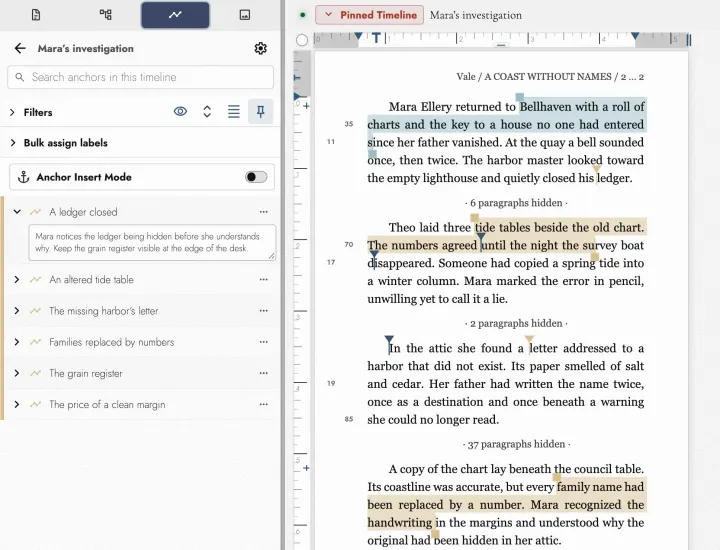Collapse the A ledger closed anchor

coord(17,212)
